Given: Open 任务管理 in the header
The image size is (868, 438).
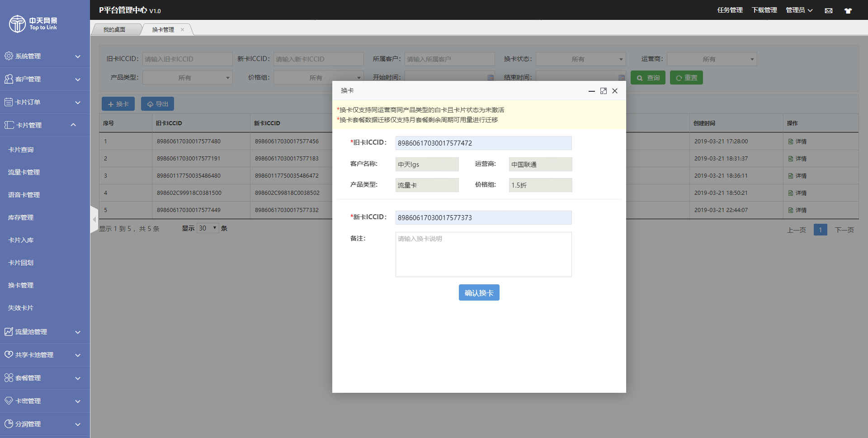Looking at the screenshot, I should point(730,10).
